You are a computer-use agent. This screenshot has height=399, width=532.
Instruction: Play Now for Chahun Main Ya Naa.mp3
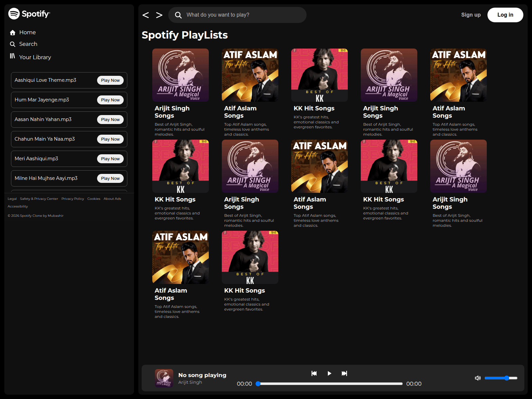[110, 139]
